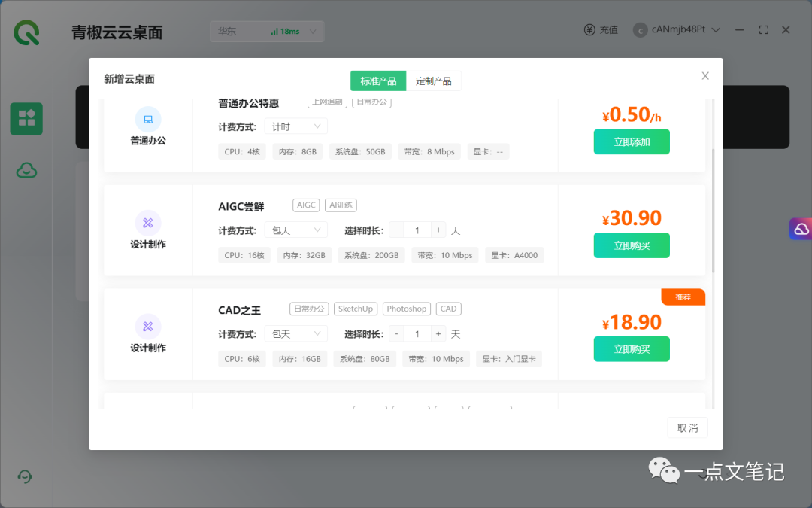The height and width of the screenshot is (508, 812).
Task: Decrease CAD之王 duration with minus
Action: click(396, 334)
